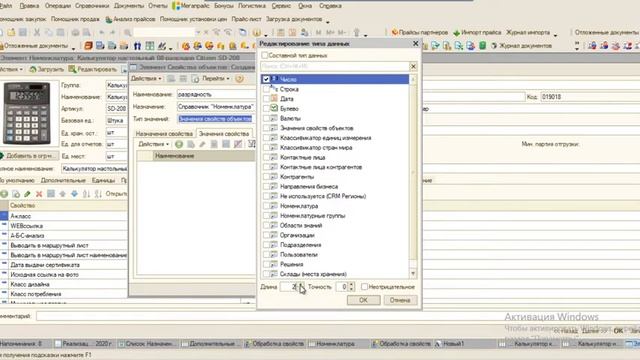Click the help icon in property element window
640x360 pixels.
240,78
